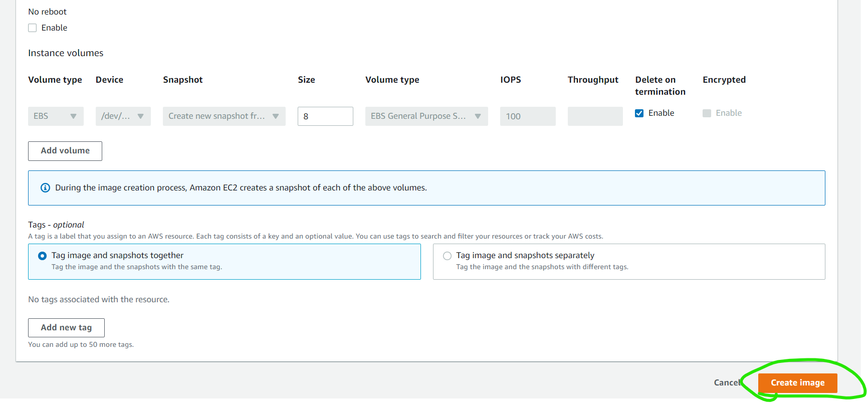Click 'No tags associated with the resource.' text
868x403 pixels.
pos(99,300)
